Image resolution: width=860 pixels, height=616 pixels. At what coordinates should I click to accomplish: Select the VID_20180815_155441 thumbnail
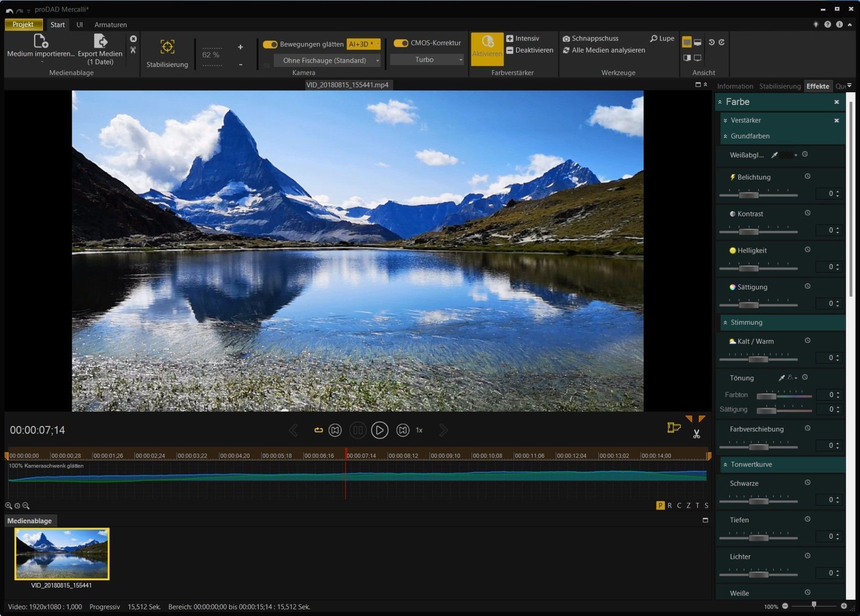(x=62, y=554)
